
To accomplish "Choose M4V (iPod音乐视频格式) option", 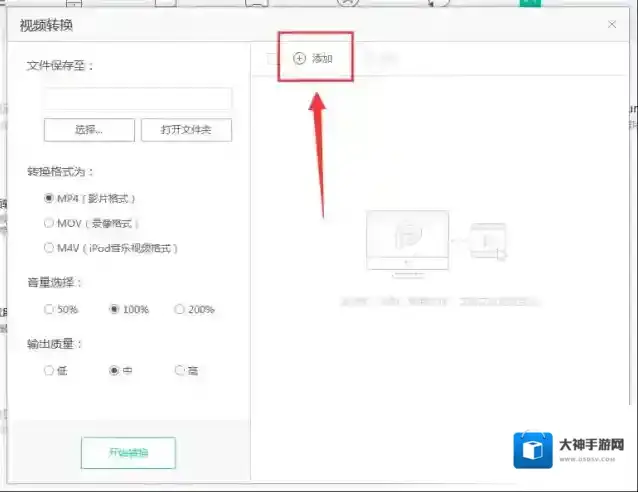I will click(111, 248).
